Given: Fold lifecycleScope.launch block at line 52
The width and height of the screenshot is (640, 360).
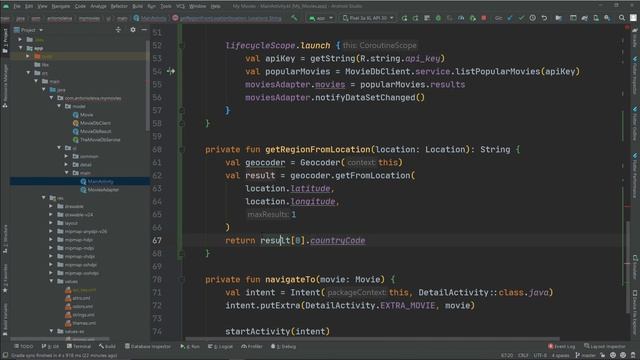Looking at the screenshot, I should click(182, 46).
